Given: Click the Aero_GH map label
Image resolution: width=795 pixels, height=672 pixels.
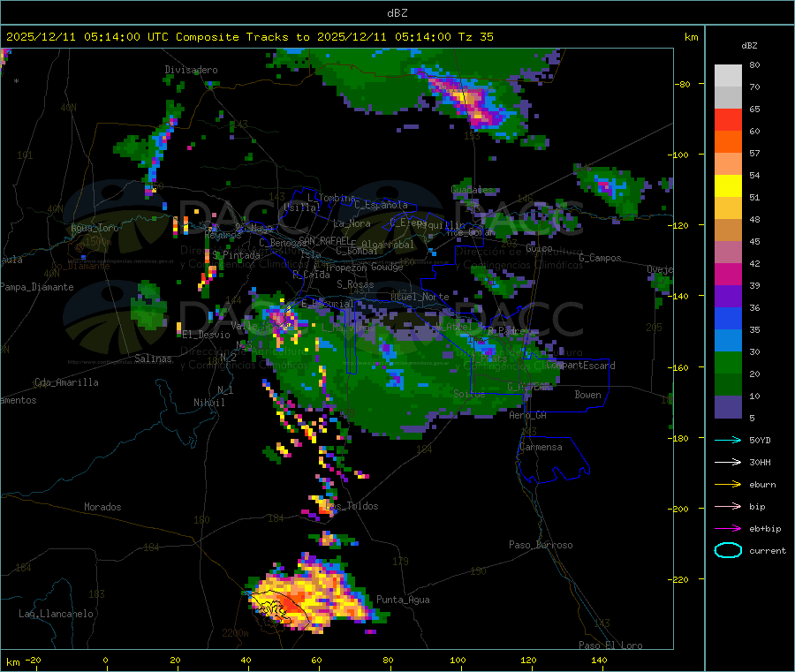Looking at the screenshot, I should [x=527, y=415].
